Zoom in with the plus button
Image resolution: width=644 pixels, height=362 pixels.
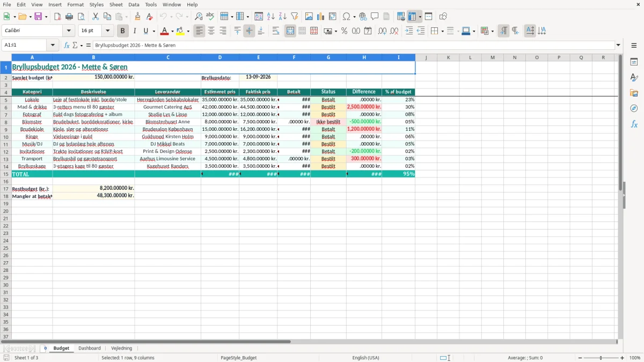click(x=623, y=358)
